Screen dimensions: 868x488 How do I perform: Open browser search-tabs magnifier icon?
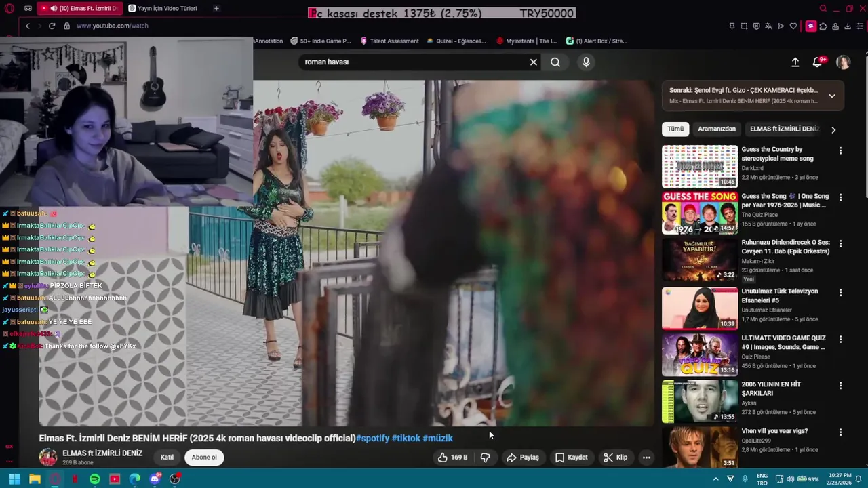click(823, 8)
